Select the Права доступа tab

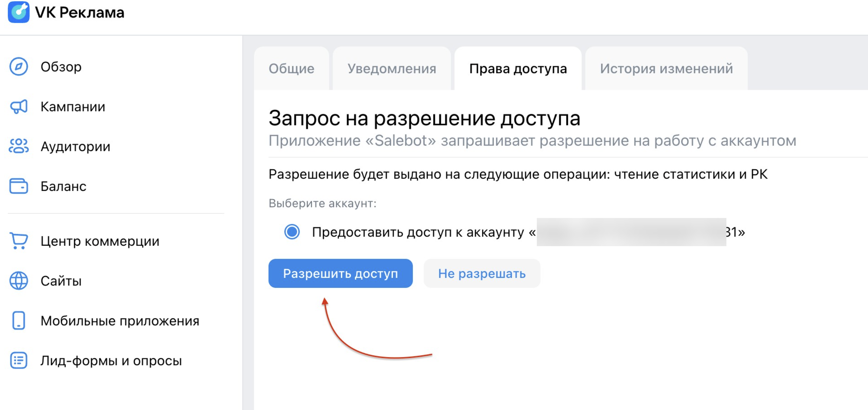[518, 69]
